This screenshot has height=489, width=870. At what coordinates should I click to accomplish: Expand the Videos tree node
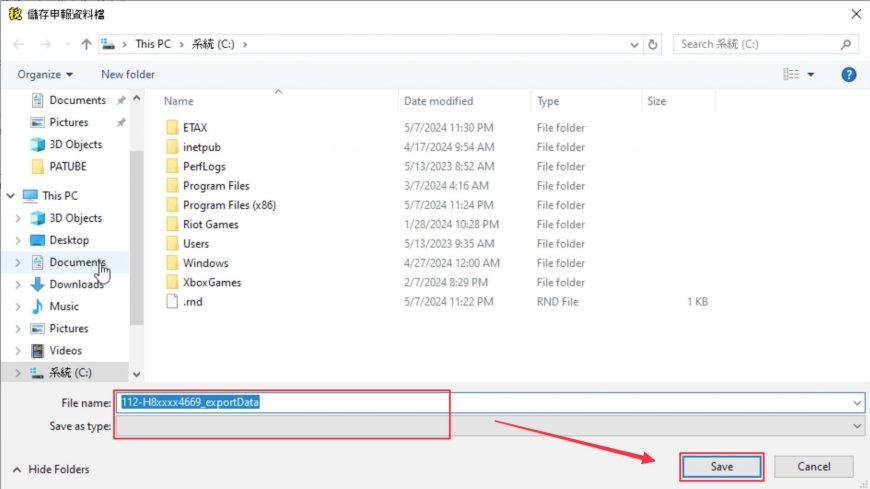point(18,351)
